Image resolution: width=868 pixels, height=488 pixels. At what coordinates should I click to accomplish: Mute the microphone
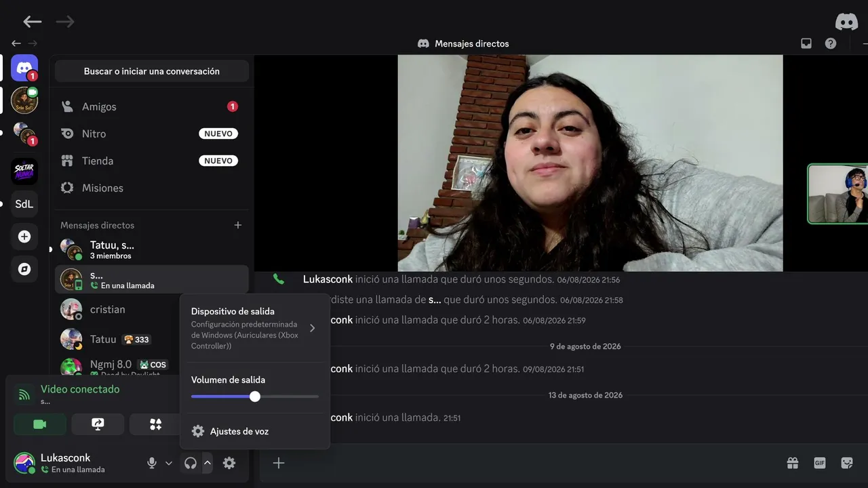(152, 463)
